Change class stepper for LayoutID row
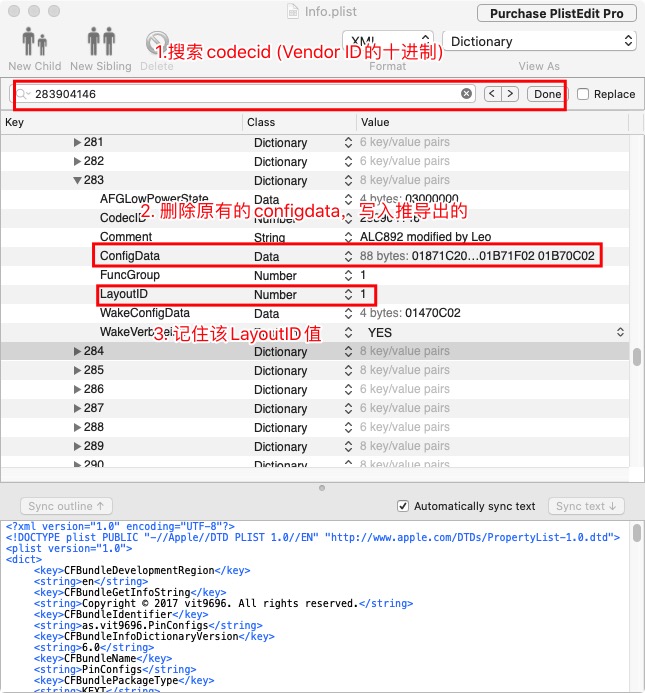This screenshot has width=645, height=693. click(348, 294)
